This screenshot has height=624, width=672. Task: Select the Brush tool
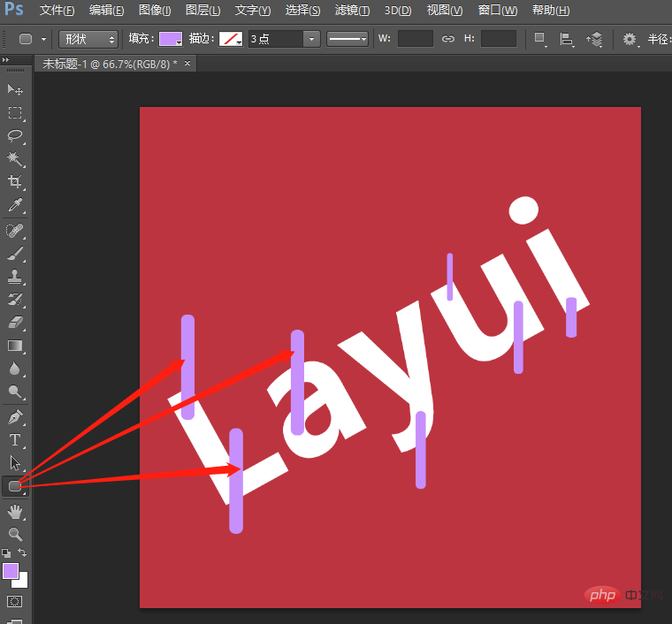click(15, 254)
